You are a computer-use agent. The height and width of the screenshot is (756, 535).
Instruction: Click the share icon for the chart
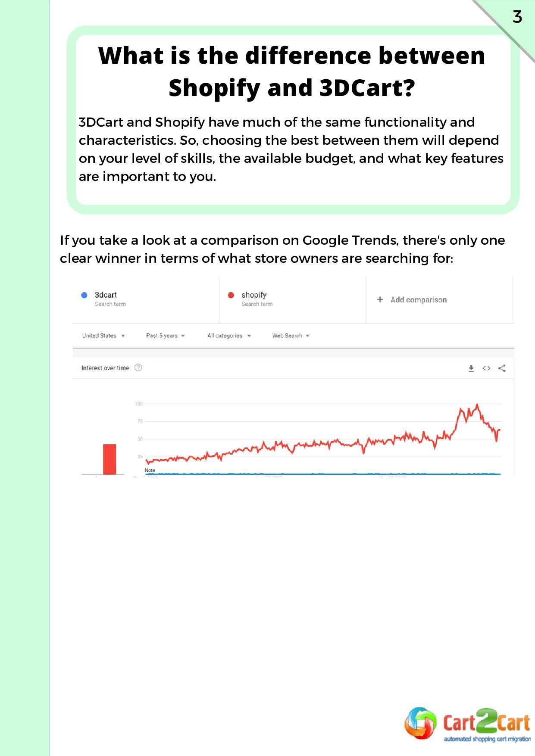(502, 368)
